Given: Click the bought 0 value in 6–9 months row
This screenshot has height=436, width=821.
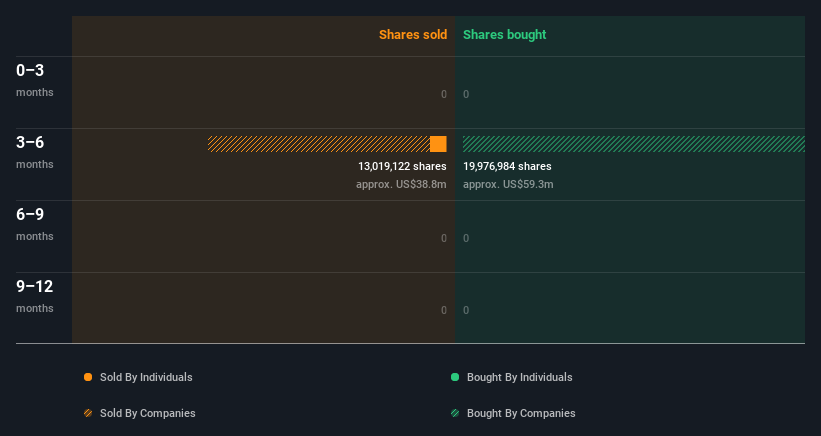Looking at the screenshot, I should tap(466, 239).
